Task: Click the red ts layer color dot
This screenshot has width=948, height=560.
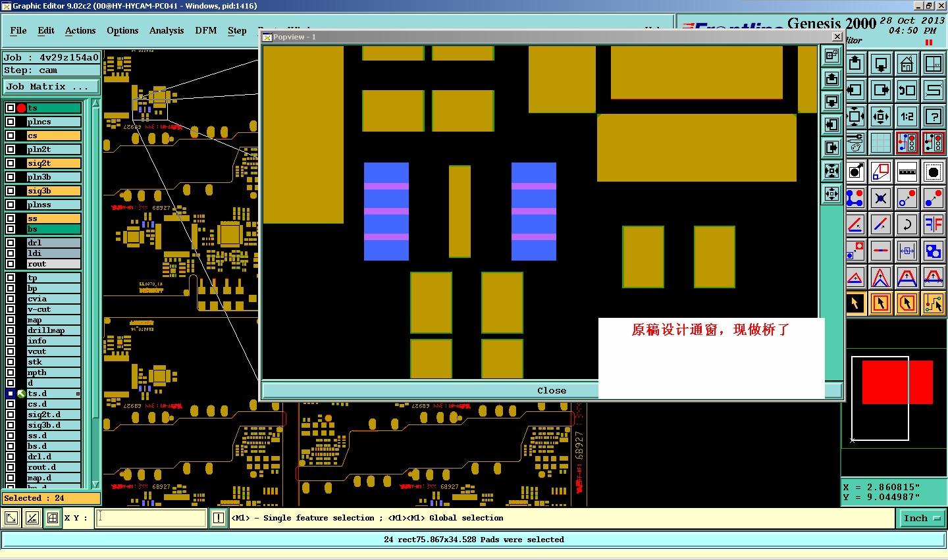Action: coord(21,108)
